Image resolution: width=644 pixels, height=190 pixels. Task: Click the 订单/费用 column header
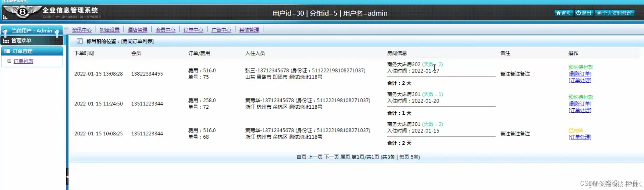[199, 53]
